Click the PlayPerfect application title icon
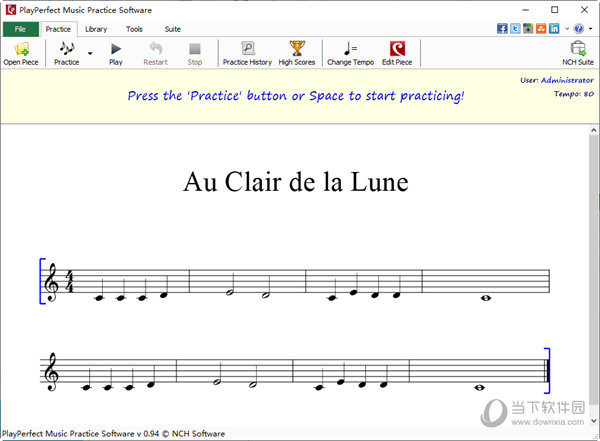Viewport: 600px width, 441px height. 11,10
